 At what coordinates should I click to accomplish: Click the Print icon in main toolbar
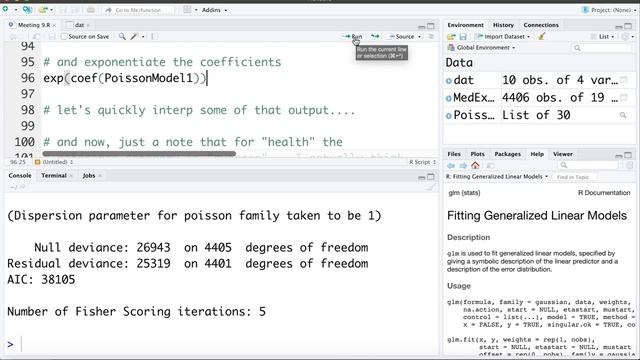[91, 9]
